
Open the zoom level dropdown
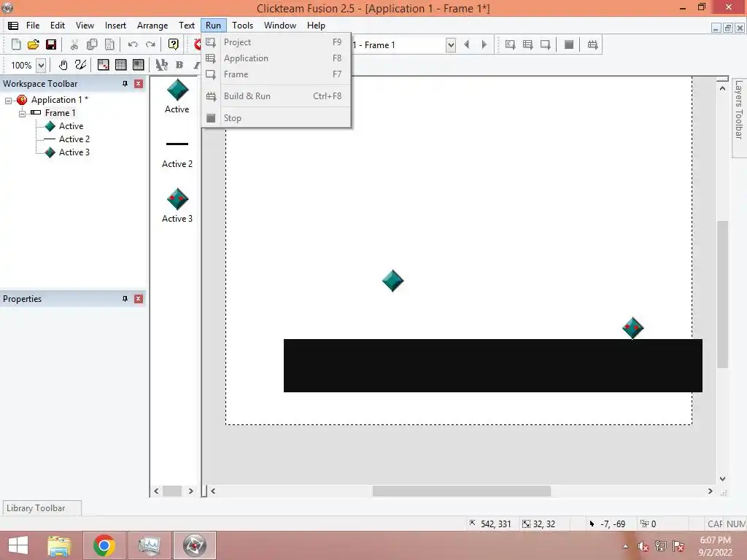[x=41, y=65]
